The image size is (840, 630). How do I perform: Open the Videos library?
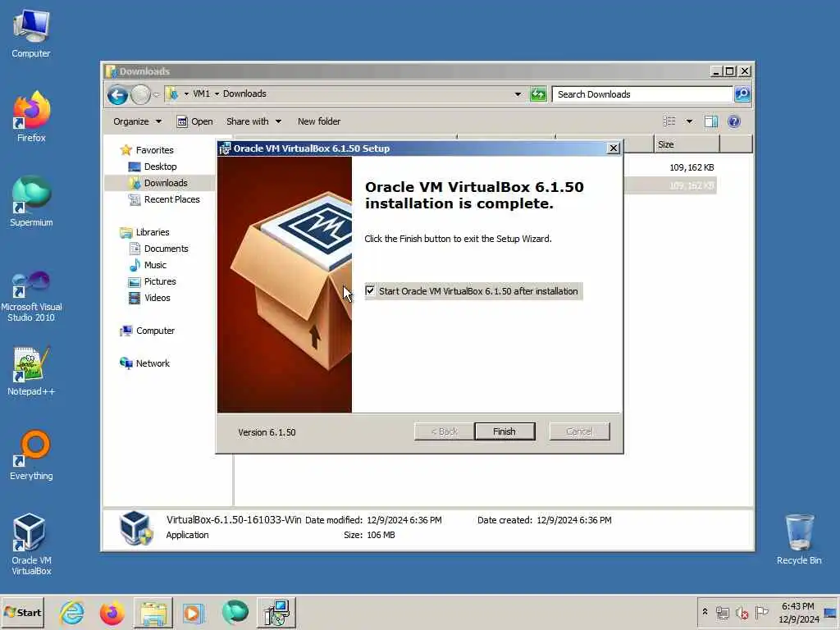coord(157,298)
